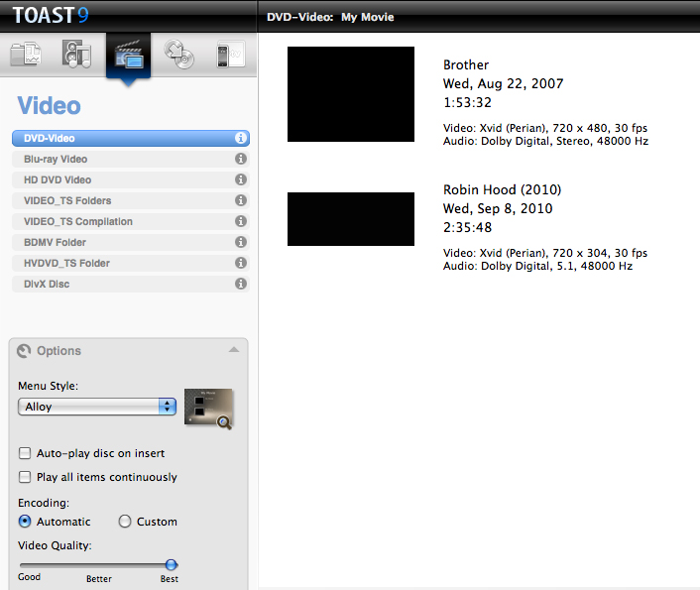Show info for the DVD-Video format
Image resolution: width=700 pixels, height=590 pixels.
tap(241, 138)
